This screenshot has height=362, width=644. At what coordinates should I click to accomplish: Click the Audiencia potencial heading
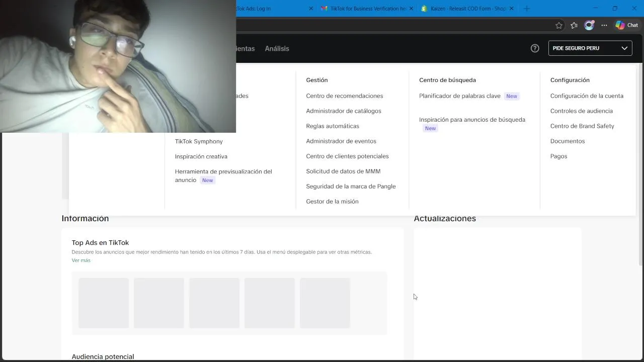(x=103, y=356)
